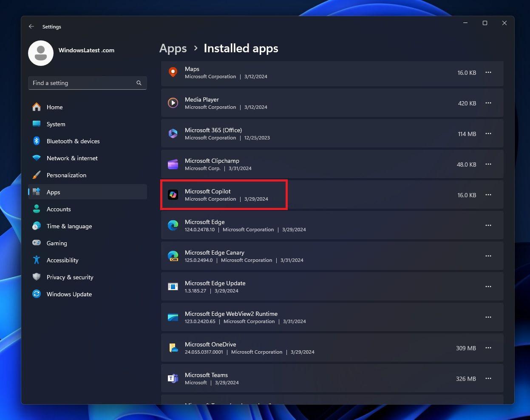This screenshot has width=530, height=420.
Task: Switch to the Apps breadcrumb page
Action: tap(173, 48)
